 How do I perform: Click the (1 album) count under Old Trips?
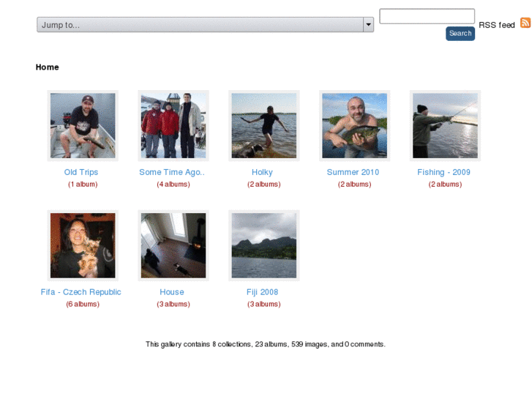tap(83, 184)
